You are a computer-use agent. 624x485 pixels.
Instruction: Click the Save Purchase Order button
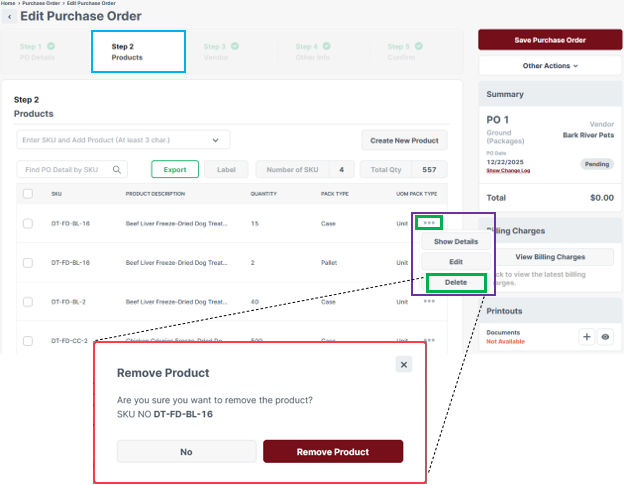(550, 40)
